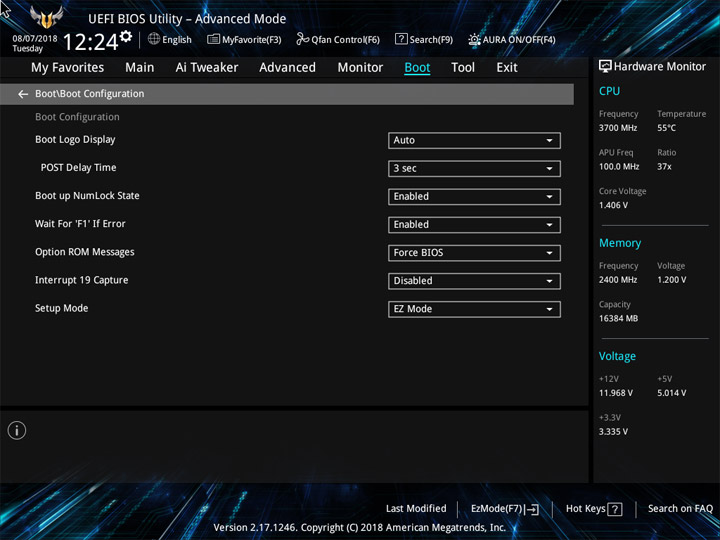The image size is (720, 540).
Task: Click the 12:24 clock display
Action: tap(90, 42)
